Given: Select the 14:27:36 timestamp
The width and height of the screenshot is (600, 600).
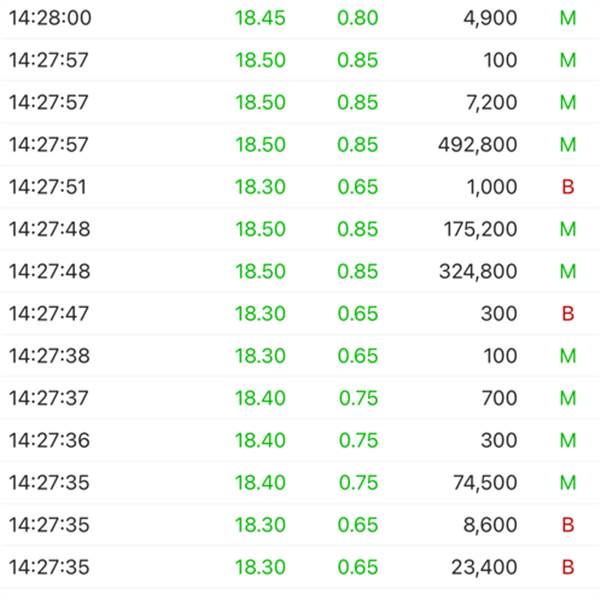Looking at the screenshot, I should (x=49, y=441).
